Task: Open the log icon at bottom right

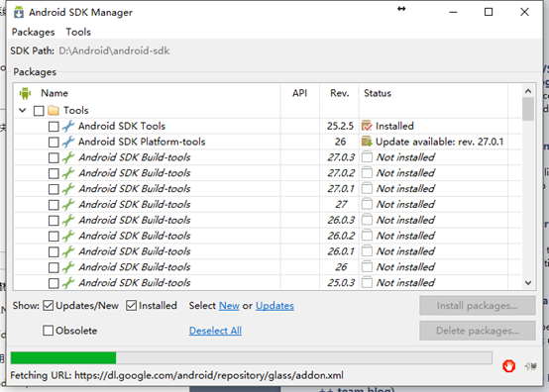Action: pyautogui.click(x=530, y=366)
